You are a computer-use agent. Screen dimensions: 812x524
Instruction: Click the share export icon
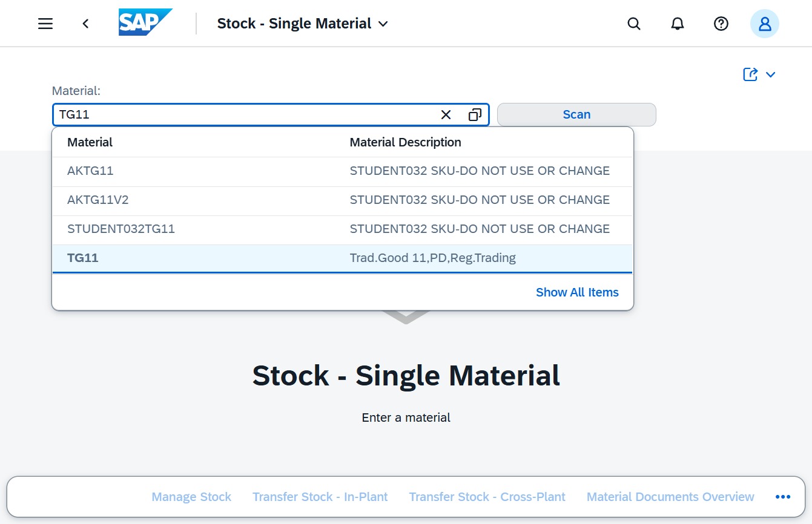click(750, 74)
